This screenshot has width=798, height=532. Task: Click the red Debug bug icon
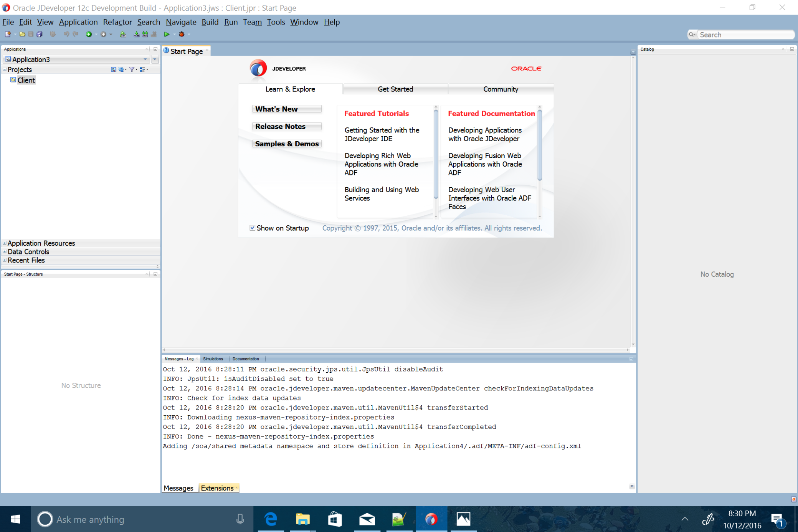[x=182, y=35]
